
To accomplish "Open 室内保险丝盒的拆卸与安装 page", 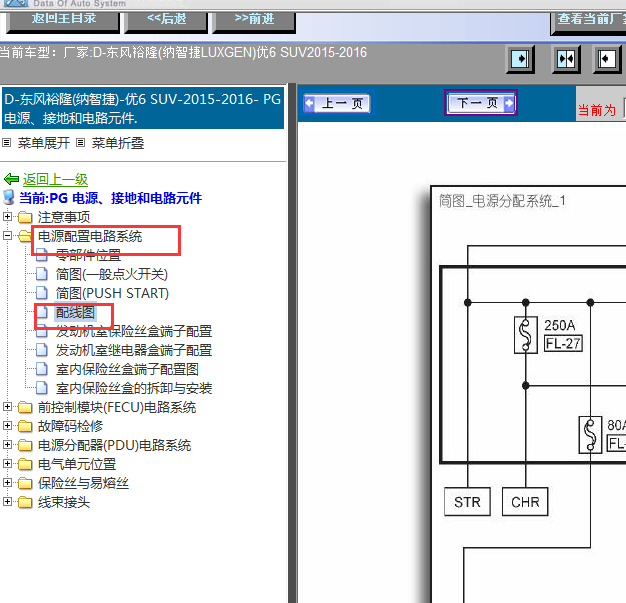I will 134,388.
